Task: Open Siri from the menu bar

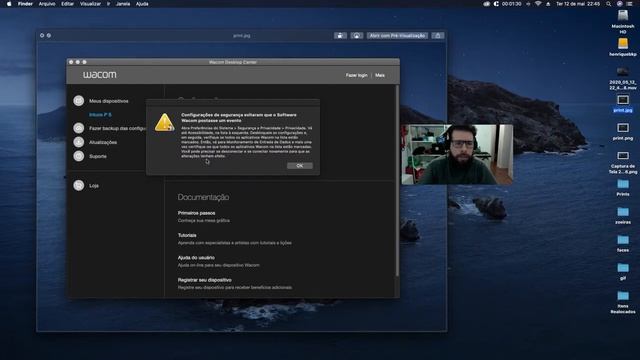Action: point(620,4)
